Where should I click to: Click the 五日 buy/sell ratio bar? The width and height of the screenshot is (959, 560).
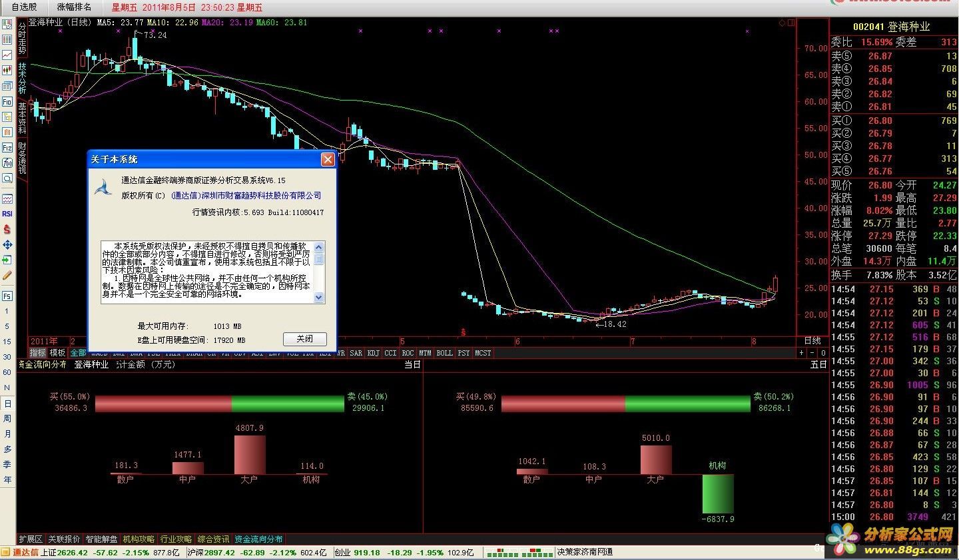pos(625,404)
